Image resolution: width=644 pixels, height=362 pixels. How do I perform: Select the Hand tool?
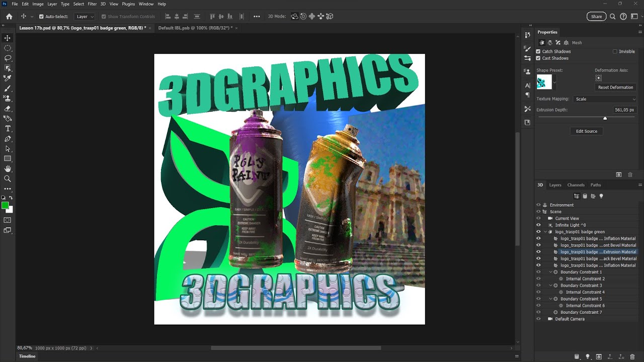point(8,169)
